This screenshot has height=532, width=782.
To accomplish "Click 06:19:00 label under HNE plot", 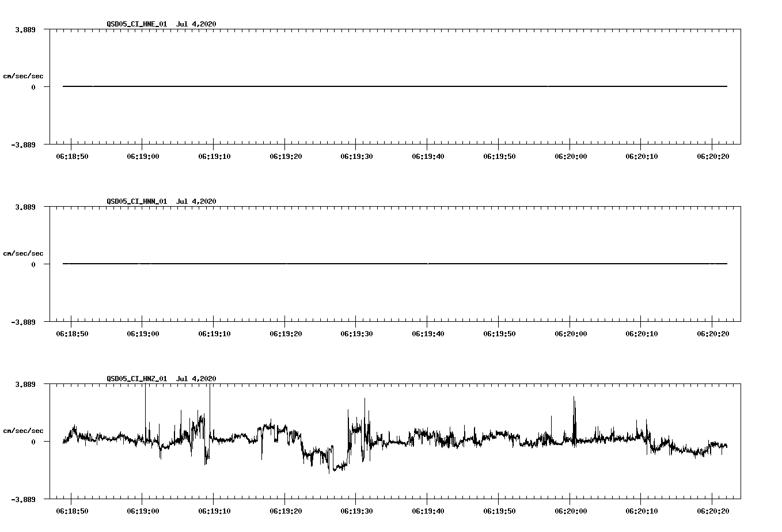I will tap(143, 157).
